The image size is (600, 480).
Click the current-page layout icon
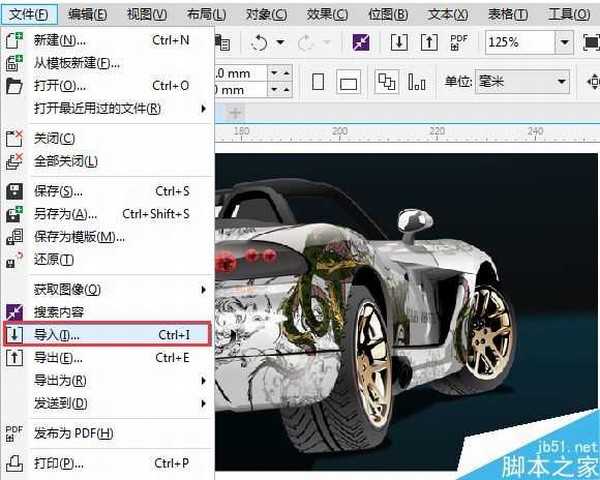[x=417, y=82]
